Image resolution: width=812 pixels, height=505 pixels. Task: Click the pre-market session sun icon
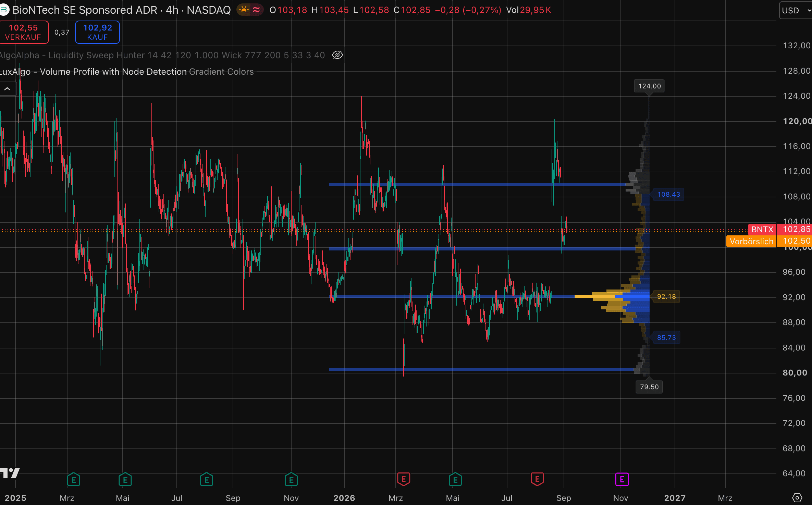tap(244, 10)
